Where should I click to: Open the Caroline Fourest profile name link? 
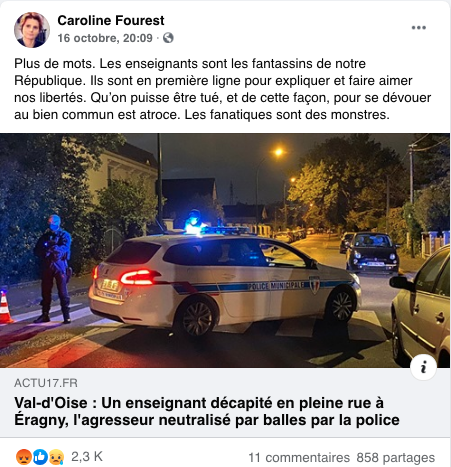111,21
